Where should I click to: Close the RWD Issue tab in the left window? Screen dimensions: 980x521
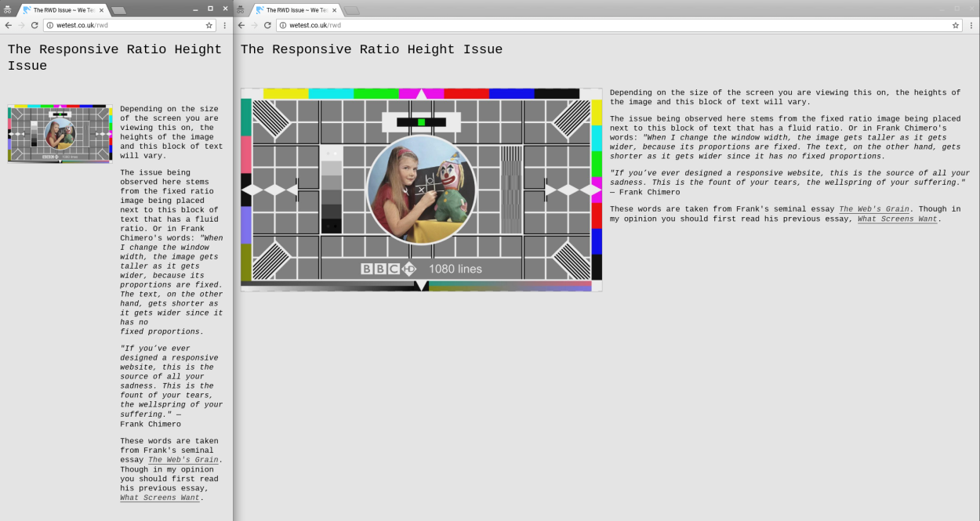pos(101,10)
